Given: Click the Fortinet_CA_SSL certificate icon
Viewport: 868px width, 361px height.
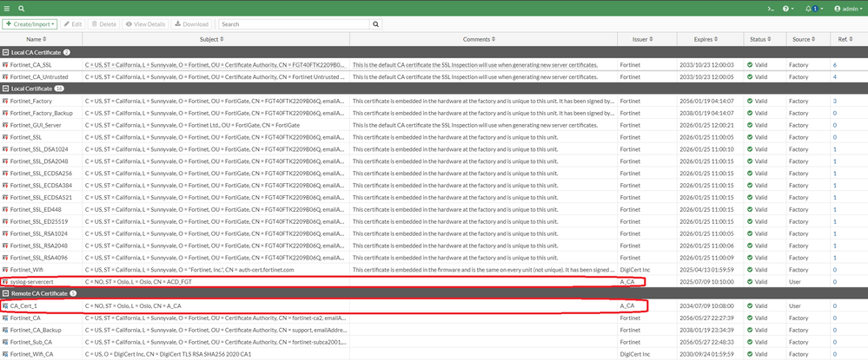Looking at the screenshot, I should click(5, 65).
